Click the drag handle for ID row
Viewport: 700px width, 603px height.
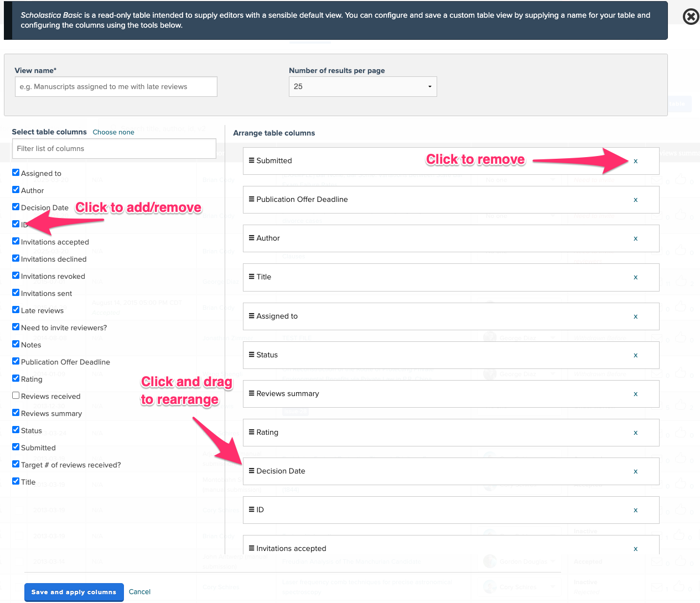pos(251,510)
